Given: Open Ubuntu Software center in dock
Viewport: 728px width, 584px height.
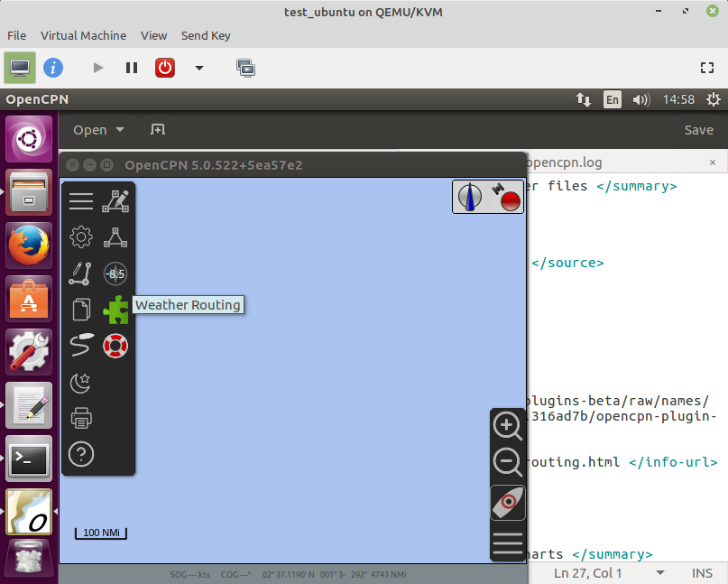Looking at the screenshot, I should [x=29, y=299].
